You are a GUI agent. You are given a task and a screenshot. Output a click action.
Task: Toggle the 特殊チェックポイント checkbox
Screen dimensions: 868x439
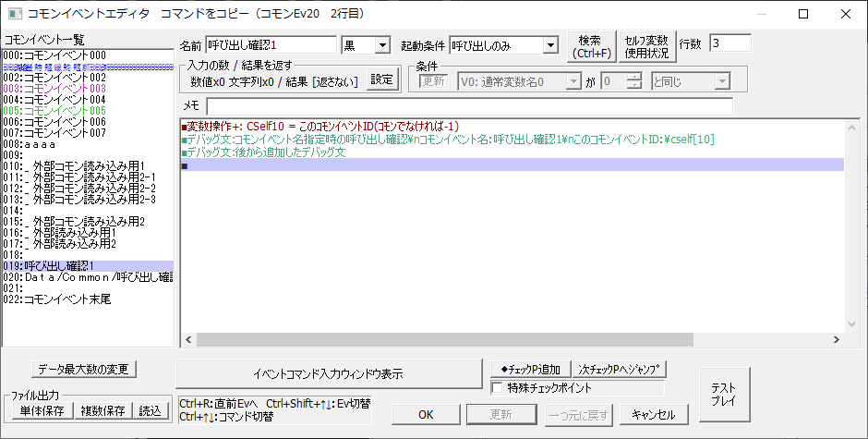[498, 388]
